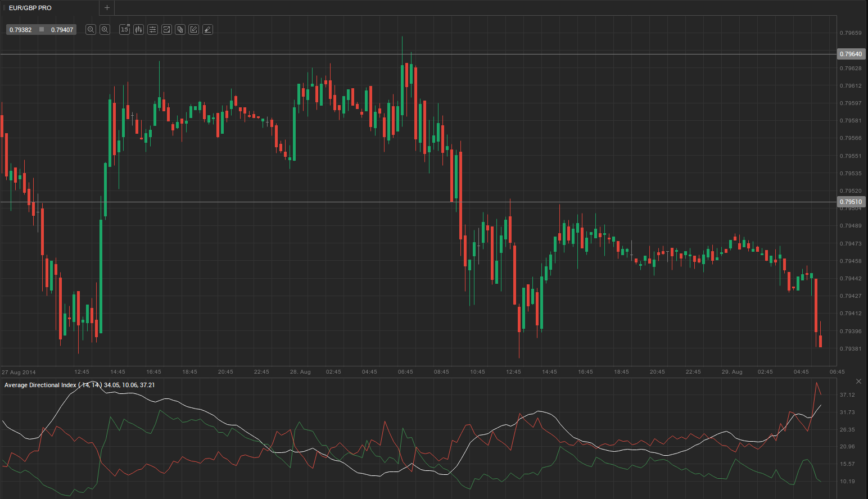Viewport: 868px width, 499px height.
Task: Open a new chart tab with plus
Action: pyautogui.click(x=106, y=8)
